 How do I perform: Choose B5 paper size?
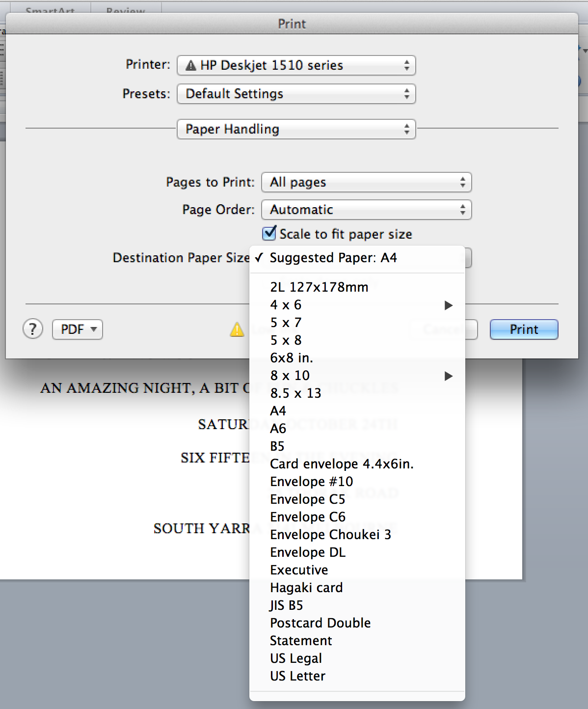pos(357,446)
